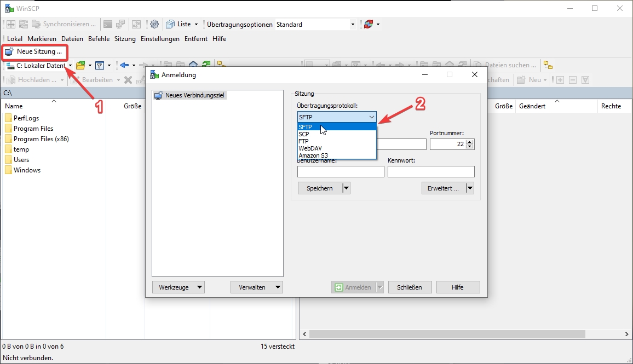
Task: Open the Sitzung menu
Action: click(x=125, y=39)
